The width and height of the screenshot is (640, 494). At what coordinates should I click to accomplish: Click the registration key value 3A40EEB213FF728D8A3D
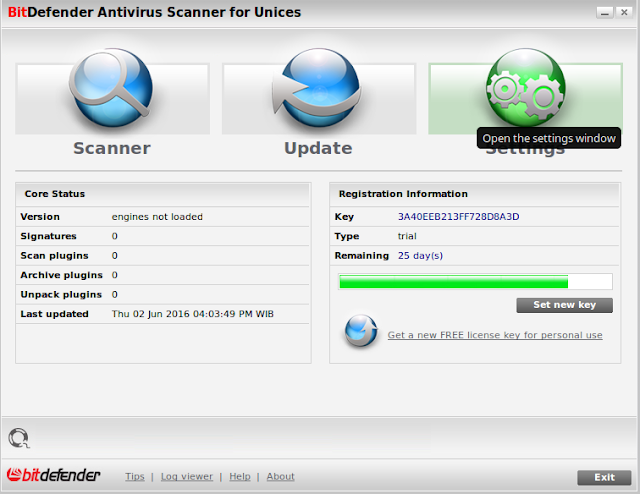458,217
